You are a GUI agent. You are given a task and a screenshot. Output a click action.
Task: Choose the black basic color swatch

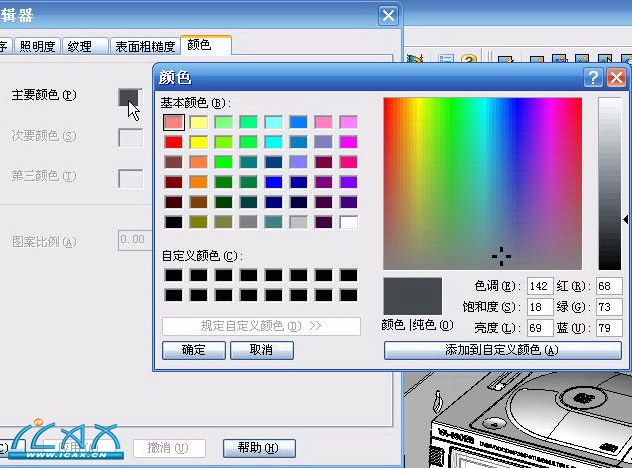(174, 222)
